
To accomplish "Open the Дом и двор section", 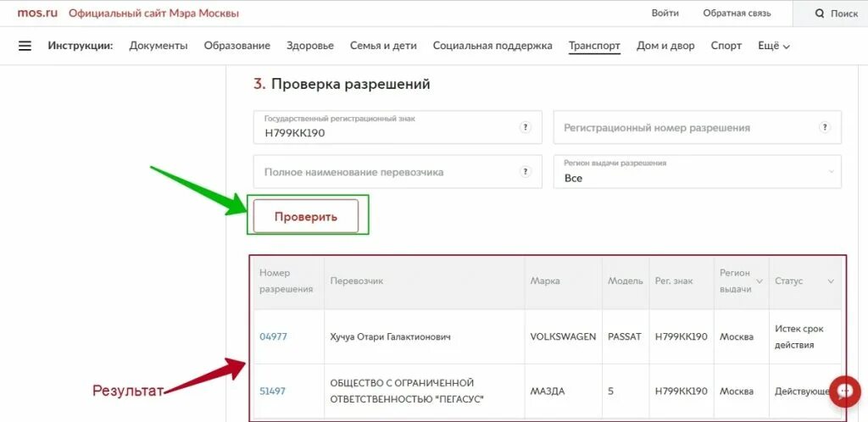I will tap(665, 46).
